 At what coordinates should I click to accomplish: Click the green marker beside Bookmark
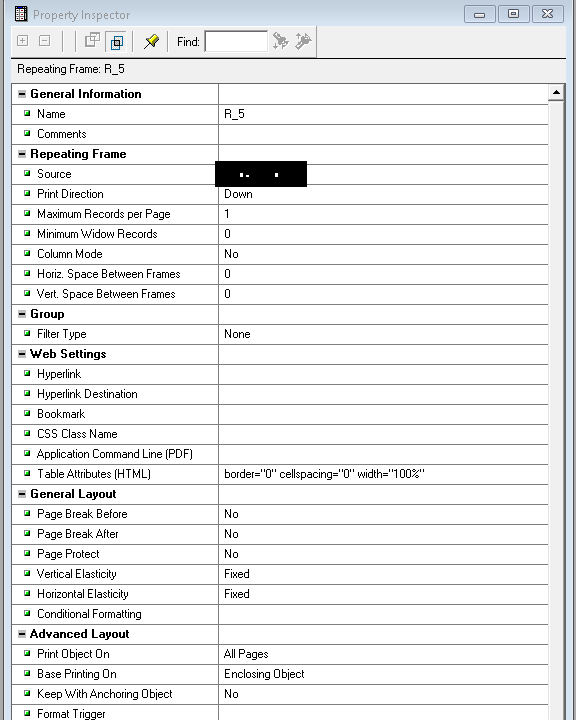(27, 413)
